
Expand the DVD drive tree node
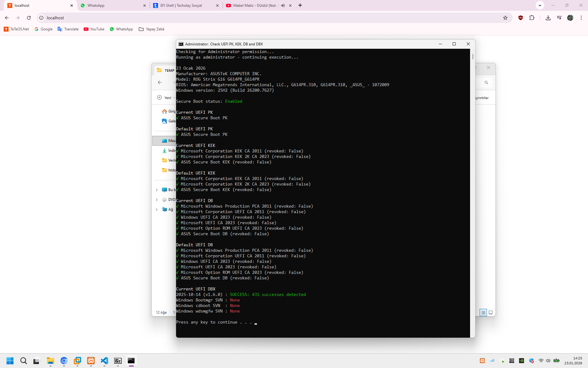(157, 200)
